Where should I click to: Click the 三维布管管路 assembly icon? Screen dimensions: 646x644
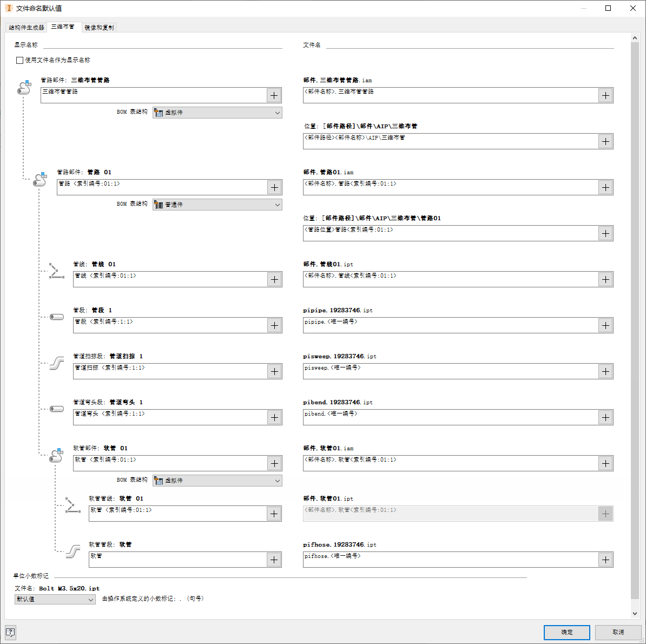pyautogui.click(x=24, y=87)
